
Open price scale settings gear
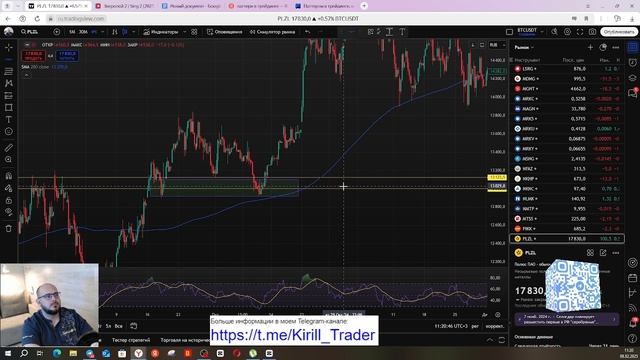(x=498, y=315)
